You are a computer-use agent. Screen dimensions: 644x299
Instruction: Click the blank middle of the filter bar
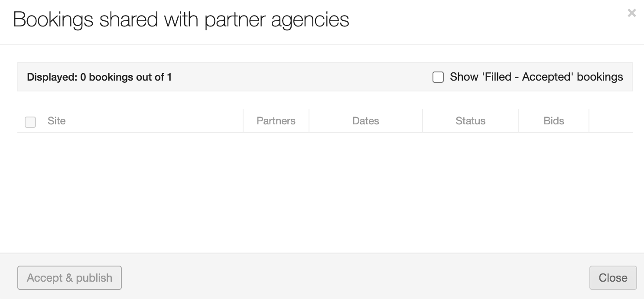click(x=303, y=77)
